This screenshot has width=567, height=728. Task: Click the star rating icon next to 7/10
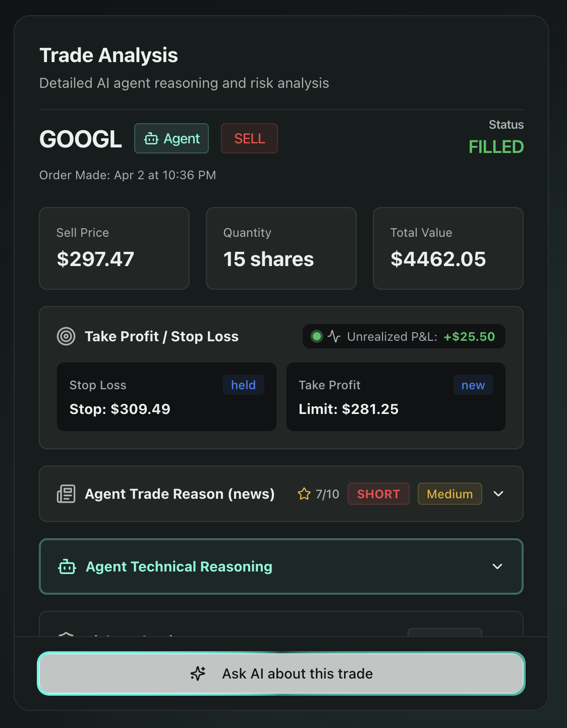click(304, 494)
